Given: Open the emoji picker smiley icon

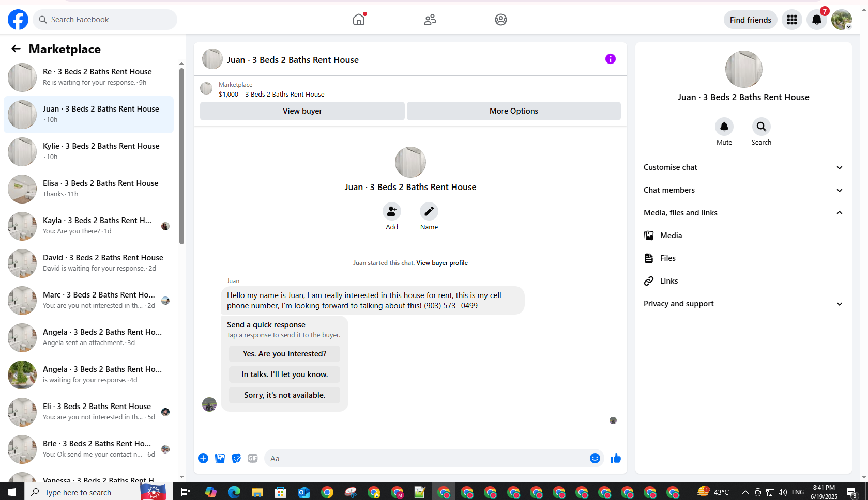Looking at the screenshot, I should pyautogui.click(x=595, y=458).
